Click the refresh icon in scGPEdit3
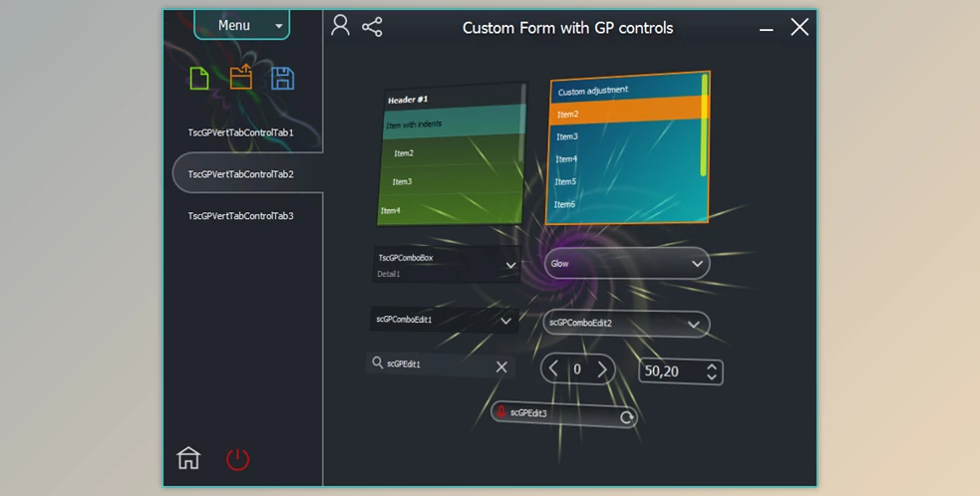Image resolution: width=980 pixels, height=496 pixels. [x=626, y=417]
